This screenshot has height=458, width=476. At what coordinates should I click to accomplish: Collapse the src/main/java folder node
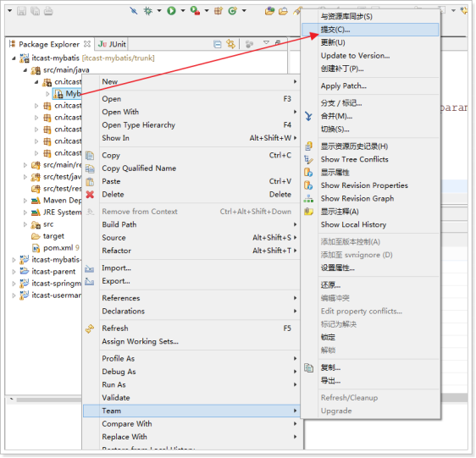coord(25,70)
